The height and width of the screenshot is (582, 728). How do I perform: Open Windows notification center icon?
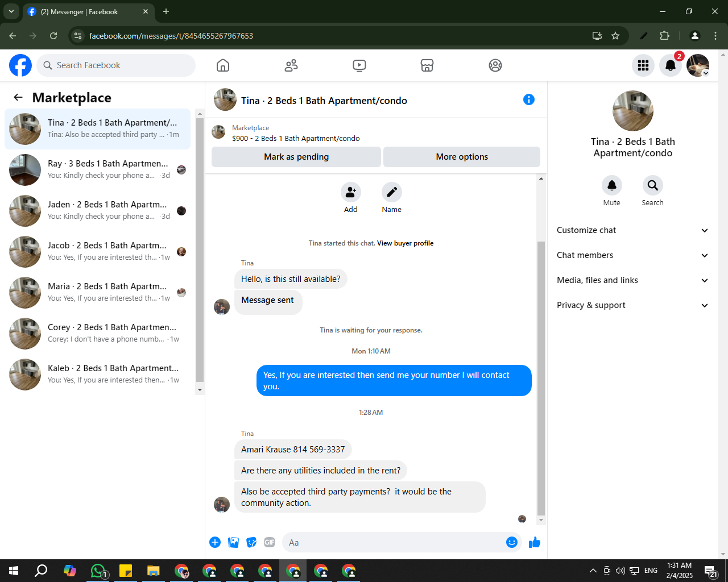[x=710, y=571]
